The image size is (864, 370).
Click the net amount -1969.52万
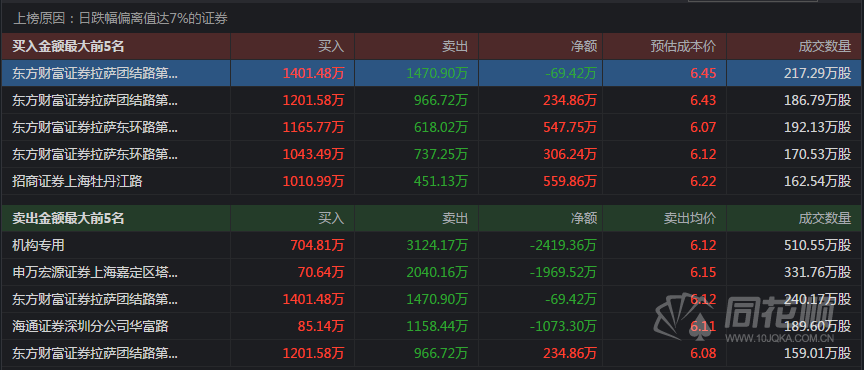(x=563, y=272)
